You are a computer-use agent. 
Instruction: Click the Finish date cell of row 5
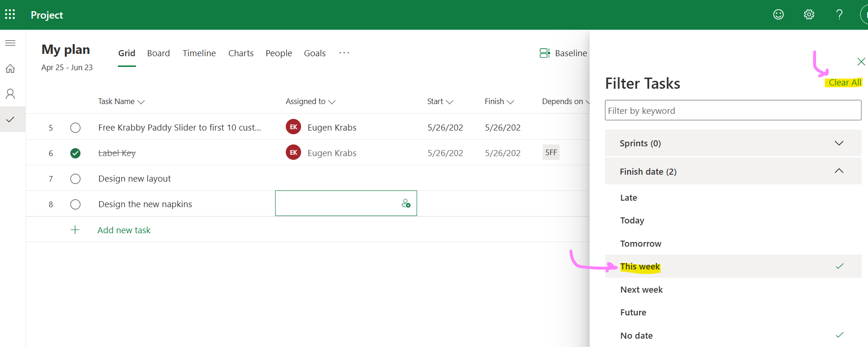point(503,128)
